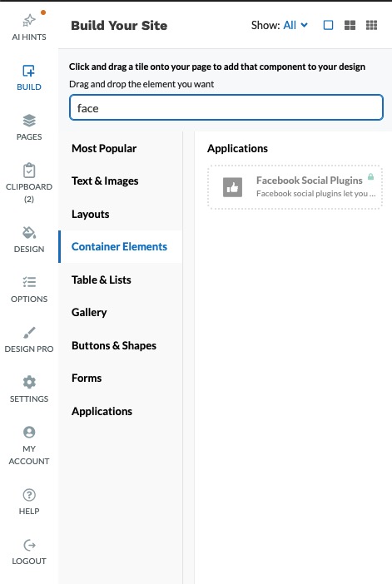Open the Design paint bucket icon

[29, 233]
